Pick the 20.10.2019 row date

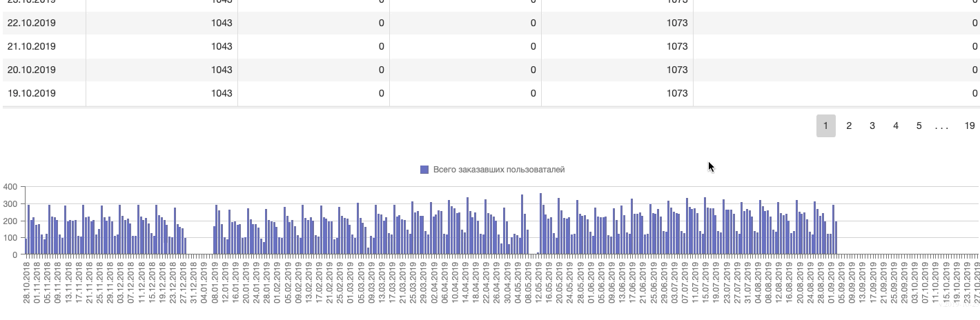click(x=32, y=70)
